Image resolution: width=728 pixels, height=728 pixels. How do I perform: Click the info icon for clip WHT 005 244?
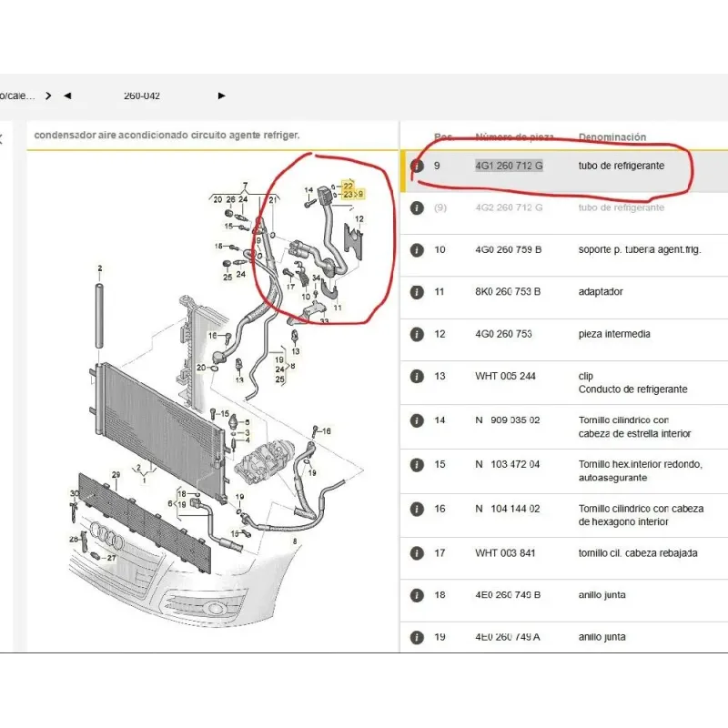coord(417,377)
